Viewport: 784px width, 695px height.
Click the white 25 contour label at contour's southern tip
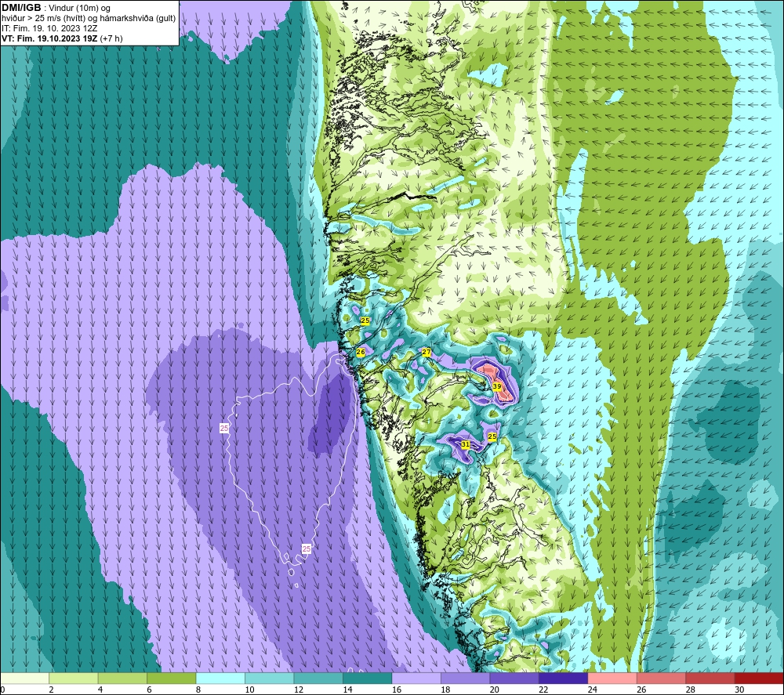(x=307, y=548)
